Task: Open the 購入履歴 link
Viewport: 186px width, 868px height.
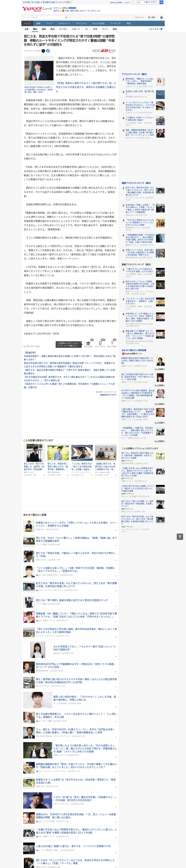Action: (x=152, y=18)
